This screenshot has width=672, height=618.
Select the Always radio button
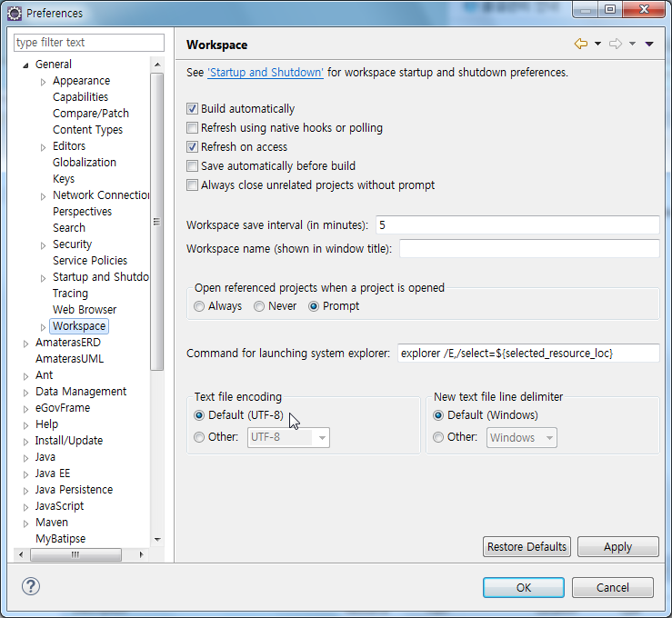(200, 306)
